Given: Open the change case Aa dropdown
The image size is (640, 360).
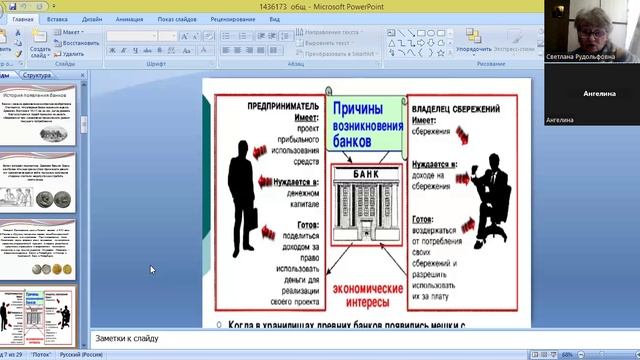Looking at the screenshot, I should 187,50.
